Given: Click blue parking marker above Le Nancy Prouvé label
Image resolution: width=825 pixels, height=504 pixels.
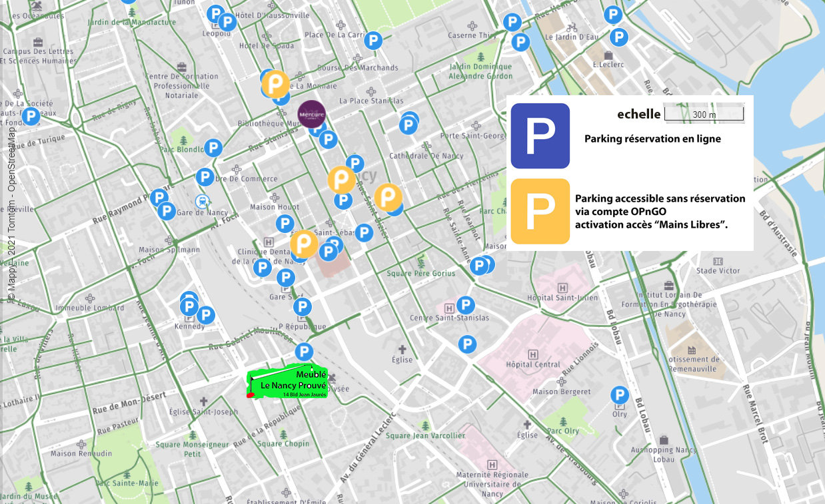Looking at the screenshot, I should pyautogui.click(x=304, y=352).
